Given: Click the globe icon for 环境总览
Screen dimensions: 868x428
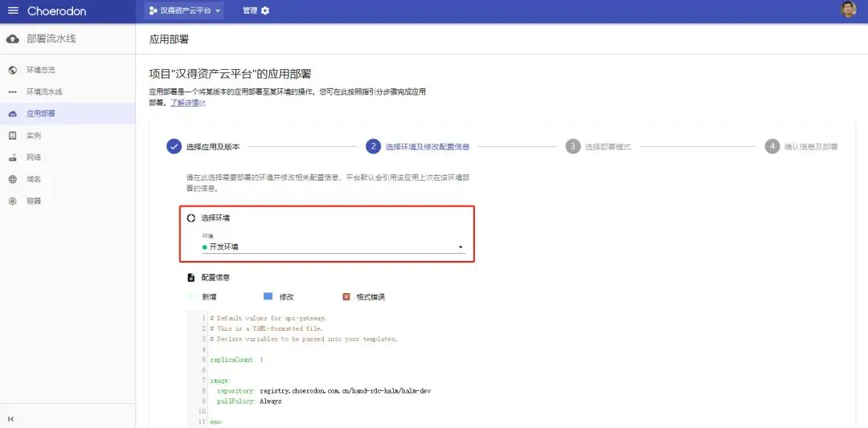Looking at the screenshot, I should (x=13, y=70).
